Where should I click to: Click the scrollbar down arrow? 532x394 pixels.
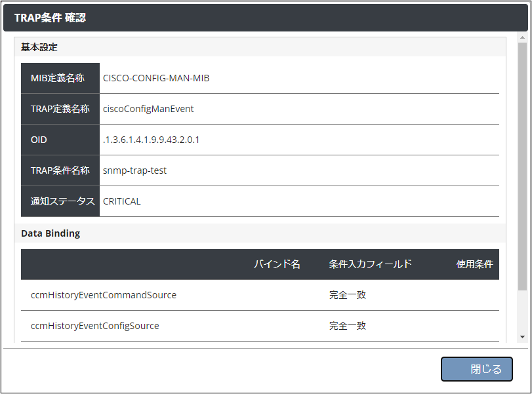(x=522, y=336)
